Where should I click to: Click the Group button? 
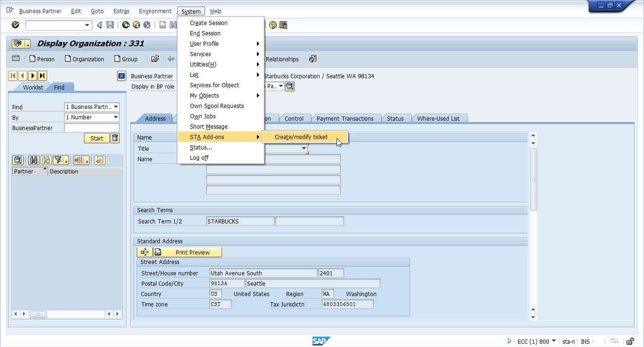click(x=126, y=59)
